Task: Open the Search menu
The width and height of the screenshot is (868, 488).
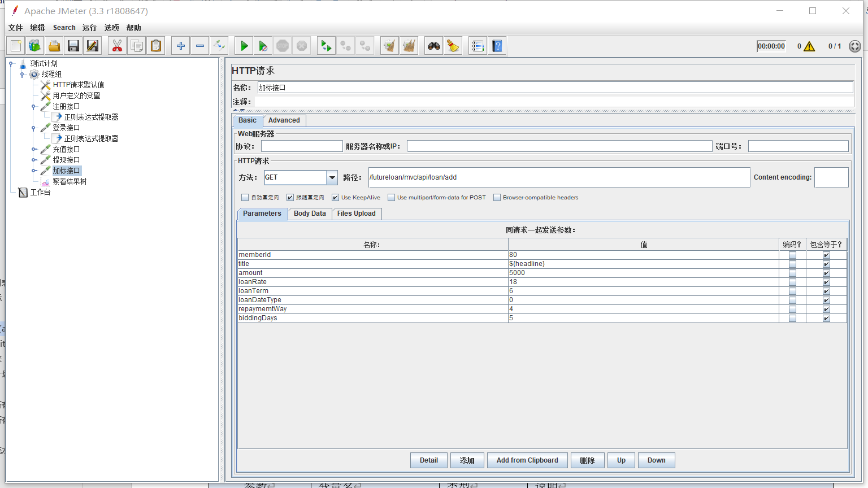Action: 64,28
